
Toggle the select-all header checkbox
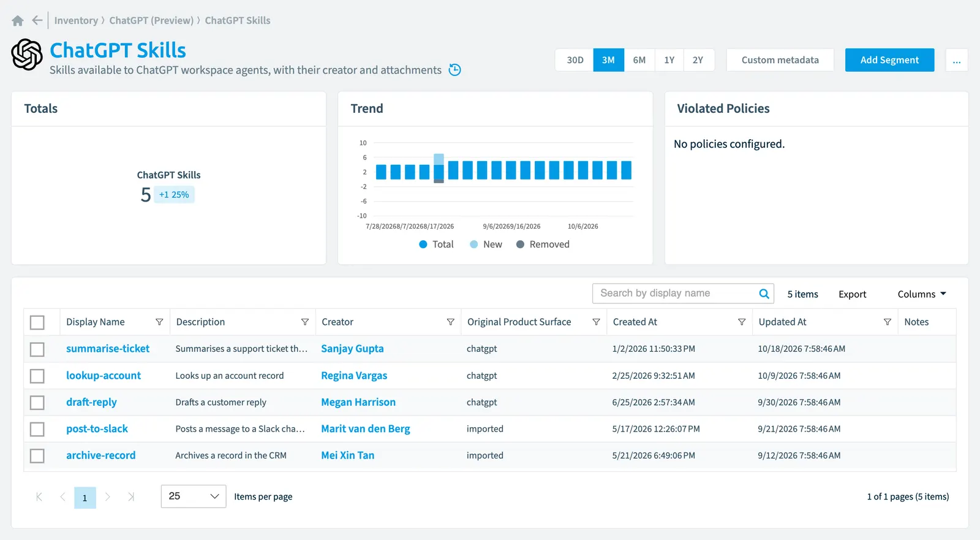[37, 322]
